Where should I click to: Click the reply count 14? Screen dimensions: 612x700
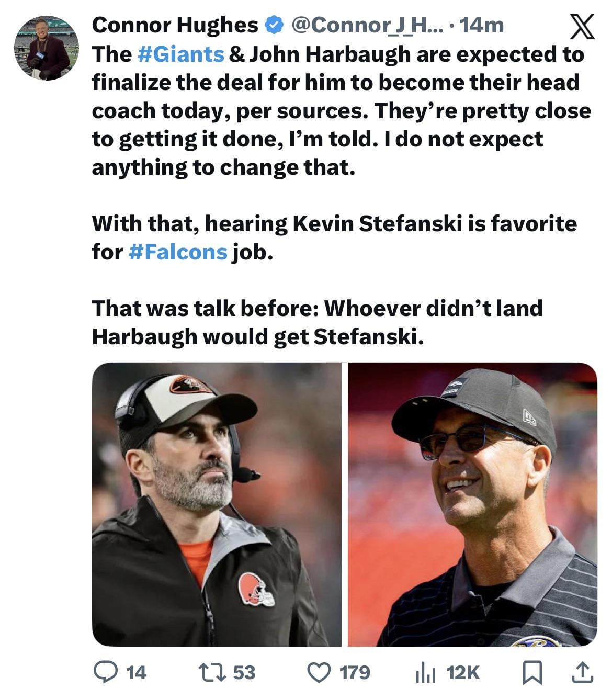click(137, 672)
